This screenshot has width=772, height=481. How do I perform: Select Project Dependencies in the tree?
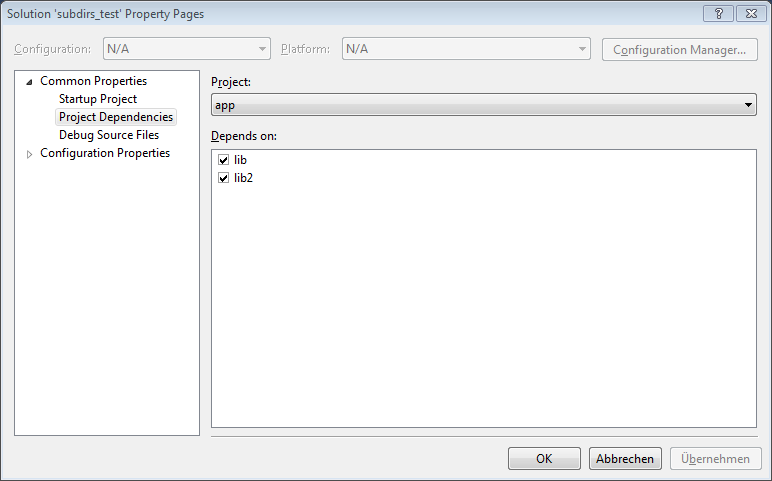click(116, 117)
